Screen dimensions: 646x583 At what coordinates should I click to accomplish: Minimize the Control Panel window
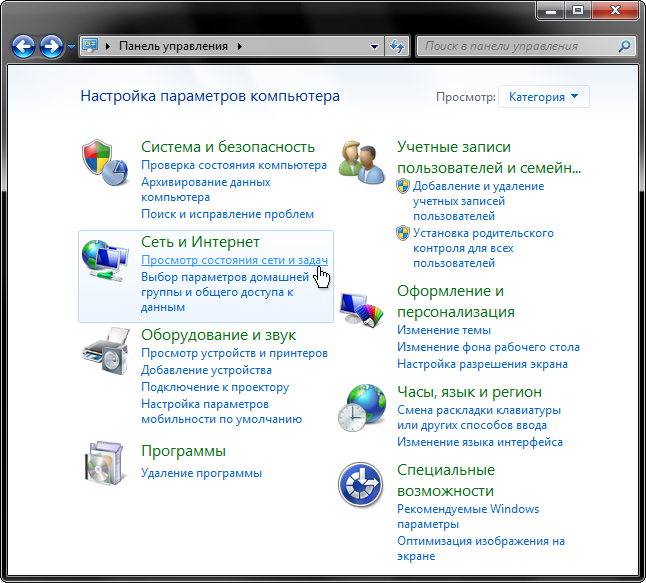point(551,10)
